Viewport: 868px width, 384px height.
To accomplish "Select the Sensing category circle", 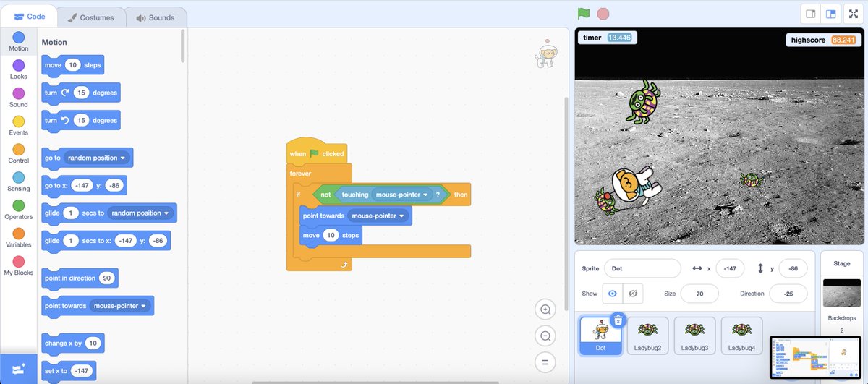I will [x=19, y=177].
